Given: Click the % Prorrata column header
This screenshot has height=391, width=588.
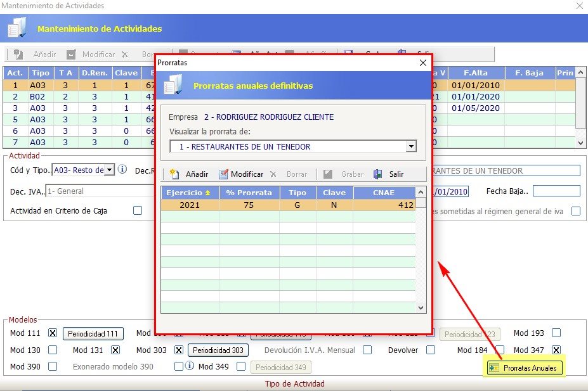Looking at the screenshot, I should point(249,193).
